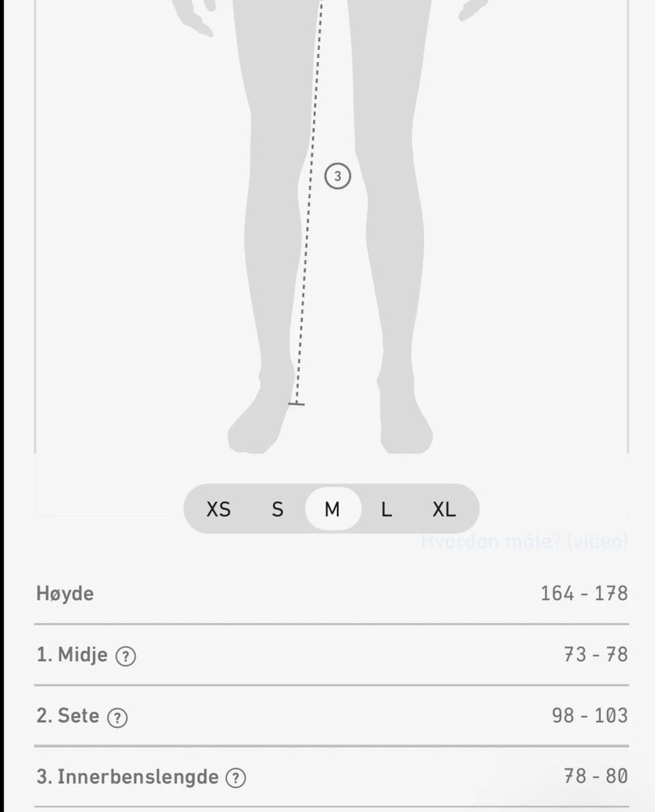Click the circled 3 marker on leg
The width and height of the screenshot is (655, 812).
coord(337,176)
